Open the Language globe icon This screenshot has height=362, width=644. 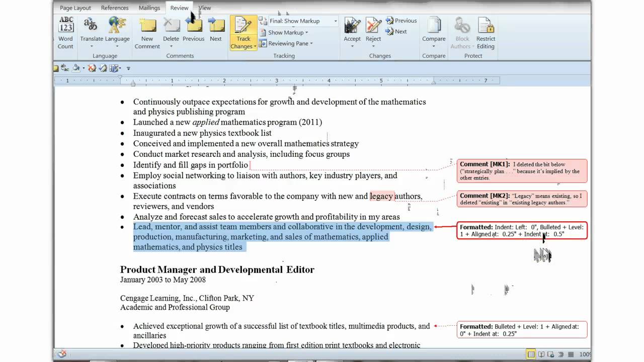tap(117, 25)
